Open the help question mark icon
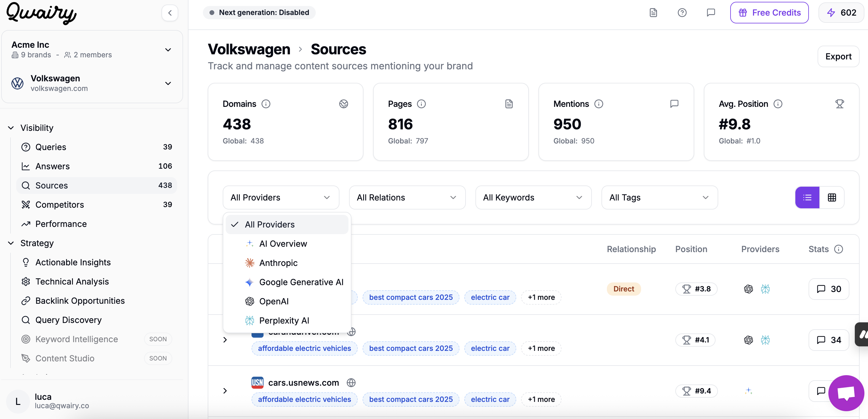 682,13
